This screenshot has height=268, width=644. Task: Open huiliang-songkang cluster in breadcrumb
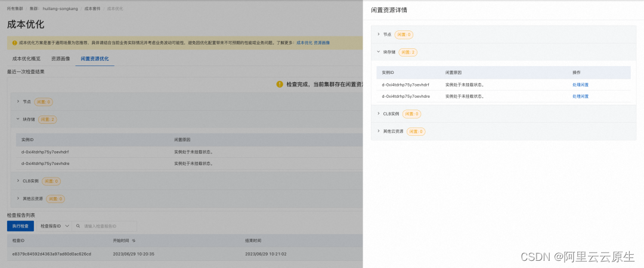[60, 8]
